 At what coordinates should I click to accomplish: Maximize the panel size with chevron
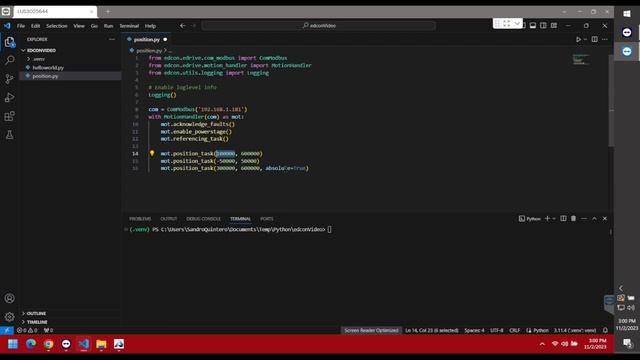point(594,219)
